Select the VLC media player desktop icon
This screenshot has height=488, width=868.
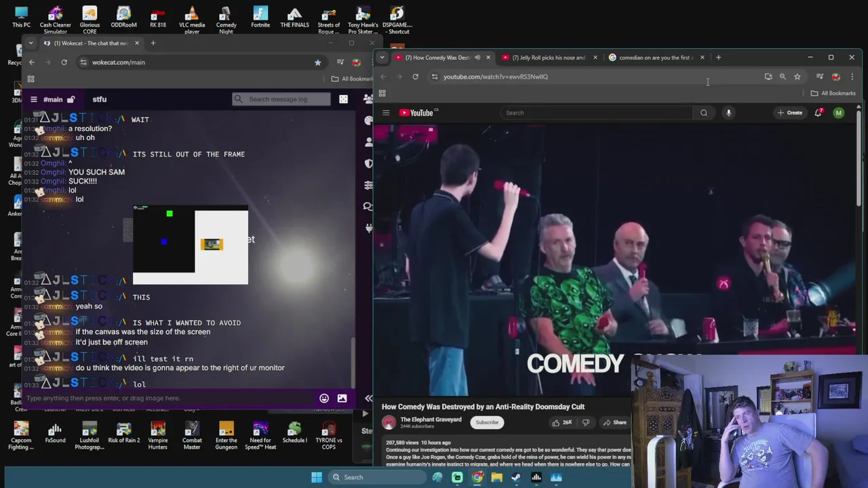(x=192, y=20)
